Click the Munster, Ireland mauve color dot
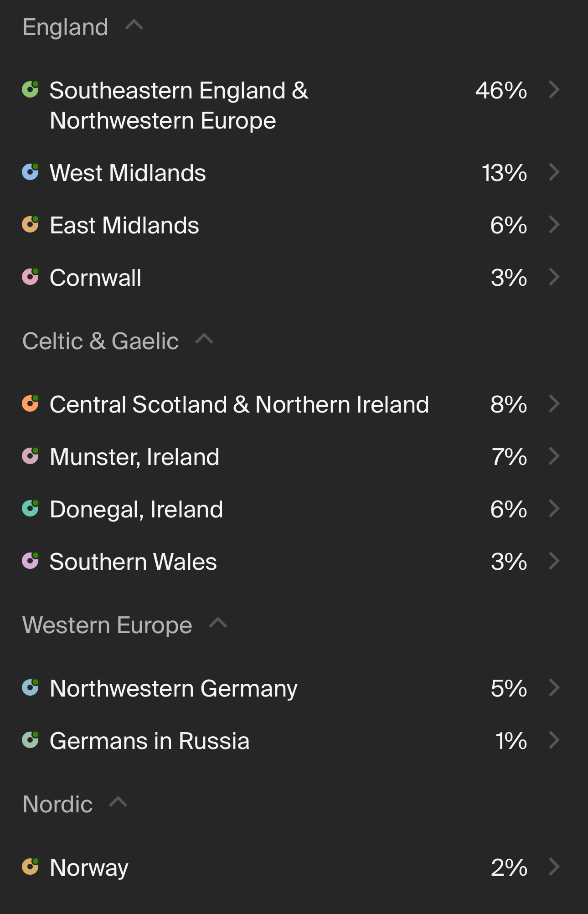Viewport: 588px width, 914px height. [x=31, y=456]
